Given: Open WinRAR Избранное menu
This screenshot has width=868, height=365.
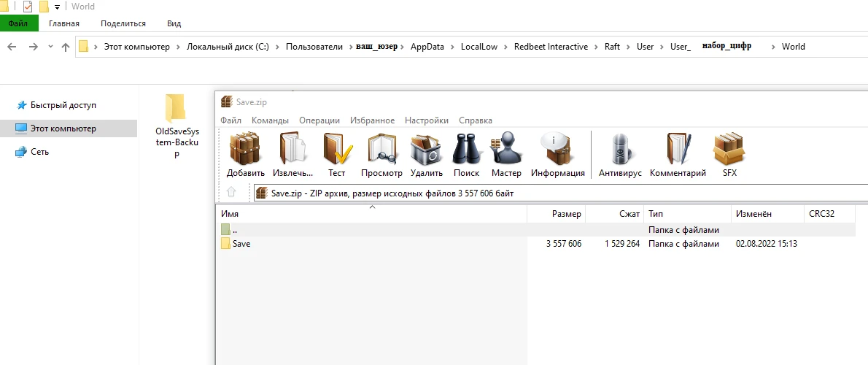Looking at the screenshot, I should coord(373,120).
